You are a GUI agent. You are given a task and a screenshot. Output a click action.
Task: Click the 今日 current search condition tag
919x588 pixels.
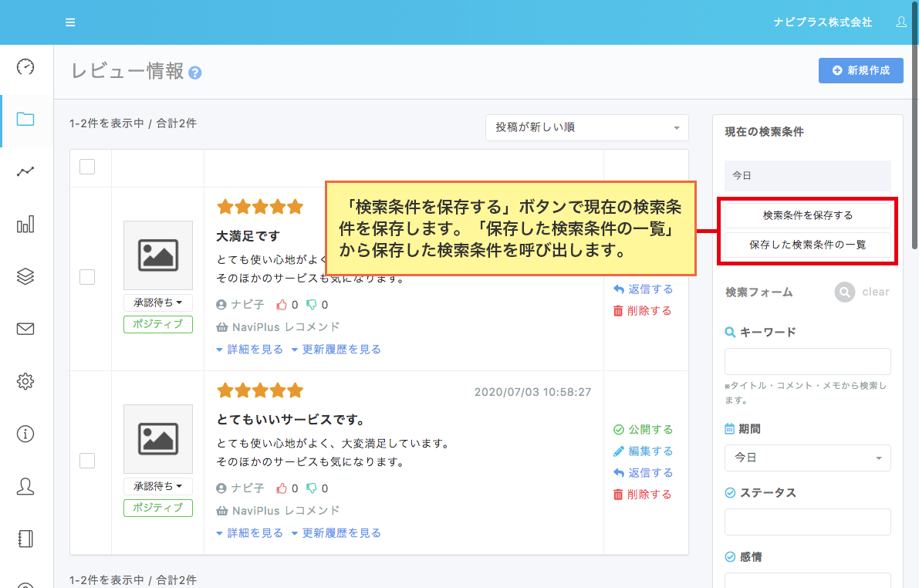click(808, 175)
